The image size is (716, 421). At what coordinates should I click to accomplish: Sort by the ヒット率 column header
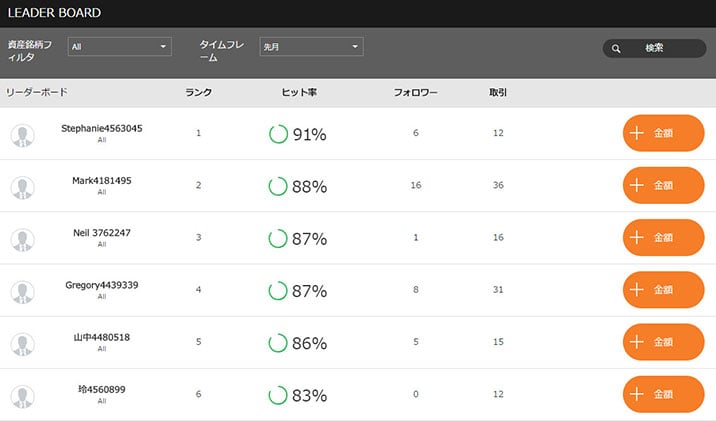[299, 92]
